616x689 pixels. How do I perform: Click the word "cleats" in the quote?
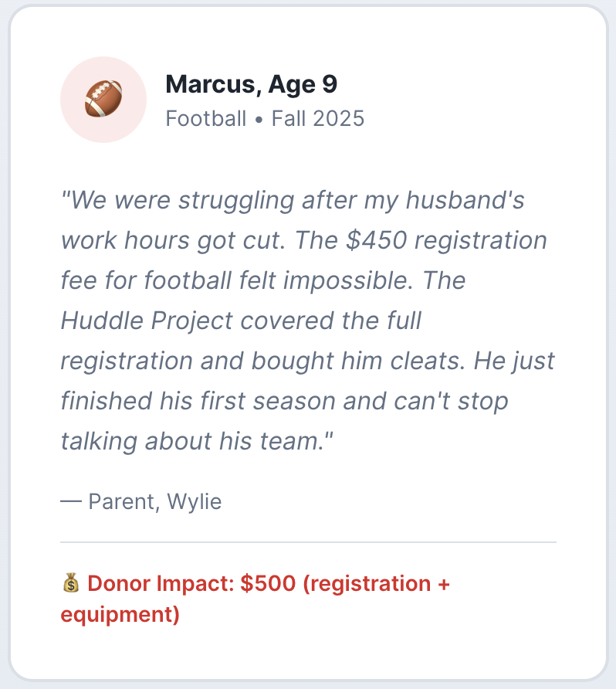click(x=426, y=361)
